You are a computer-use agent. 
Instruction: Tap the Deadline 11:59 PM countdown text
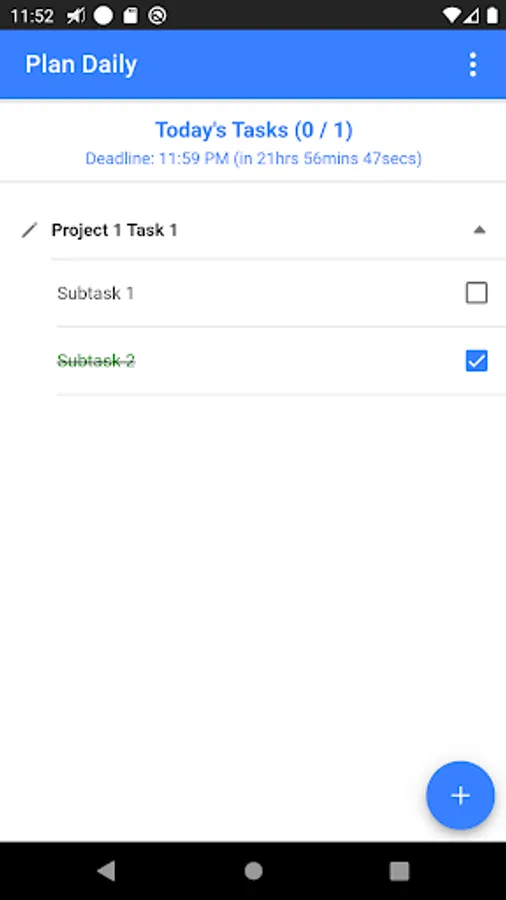[254, 158]
